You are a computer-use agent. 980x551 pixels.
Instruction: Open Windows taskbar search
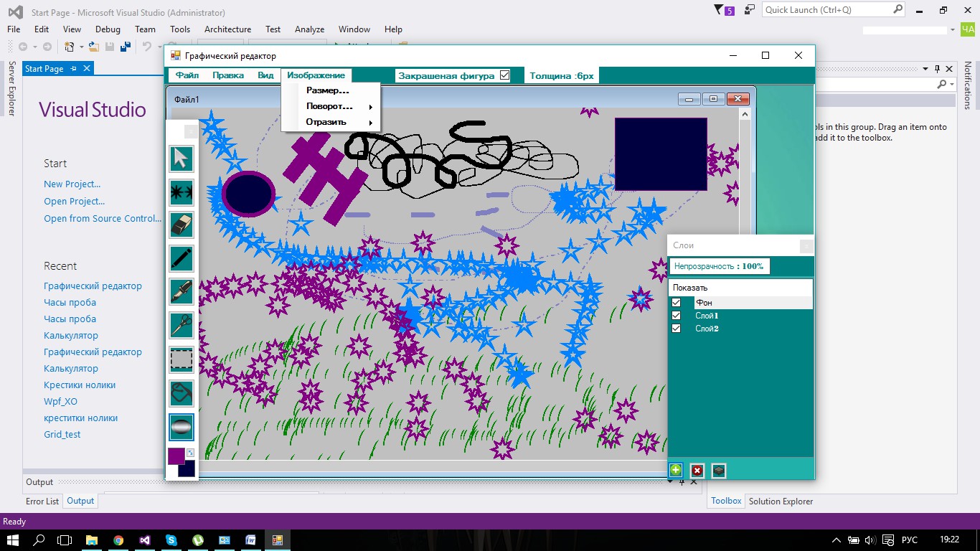39,540
